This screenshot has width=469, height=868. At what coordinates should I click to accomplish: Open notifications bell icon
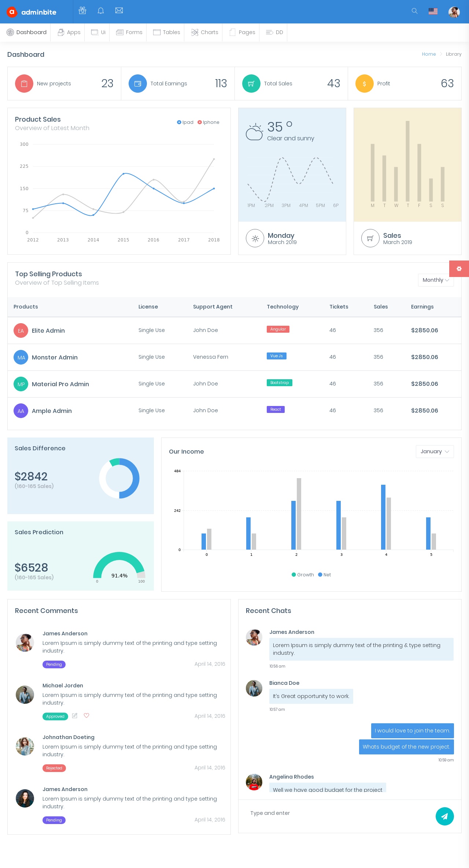pos(101,11)
